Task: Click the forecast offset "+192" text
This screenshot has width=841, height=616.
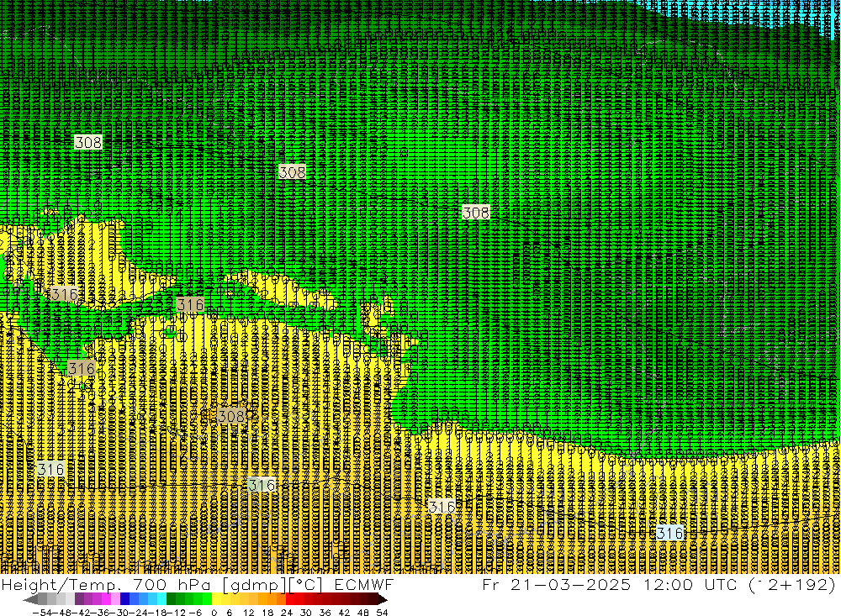Action: pyautogui.click(x=802, y=584)
